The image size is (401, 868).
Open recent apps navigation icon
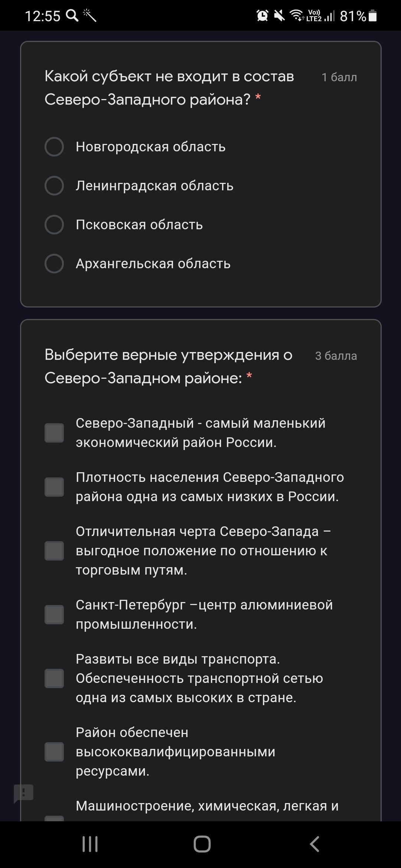(90, 844)
